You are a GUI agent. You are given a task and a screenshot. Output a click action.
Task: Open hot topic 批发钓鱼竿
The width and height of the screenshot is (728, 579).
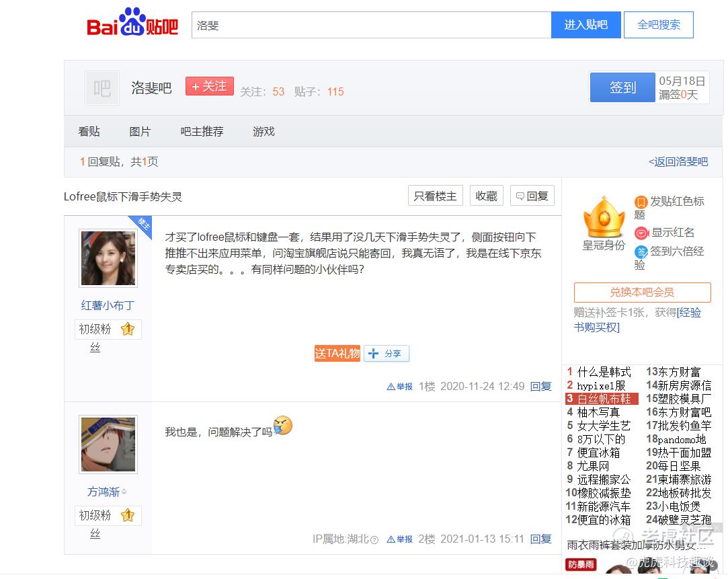685,426
